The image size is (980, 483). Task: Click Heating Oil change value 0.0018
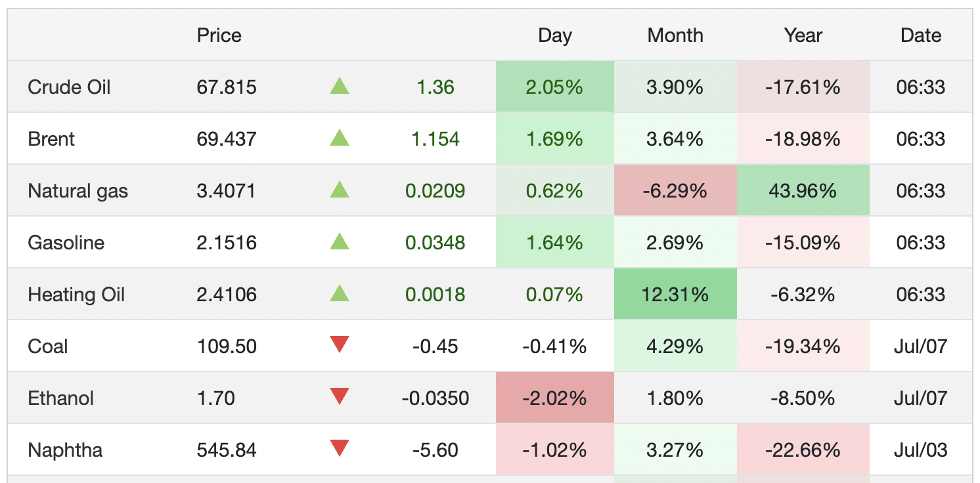pos(435,294)
